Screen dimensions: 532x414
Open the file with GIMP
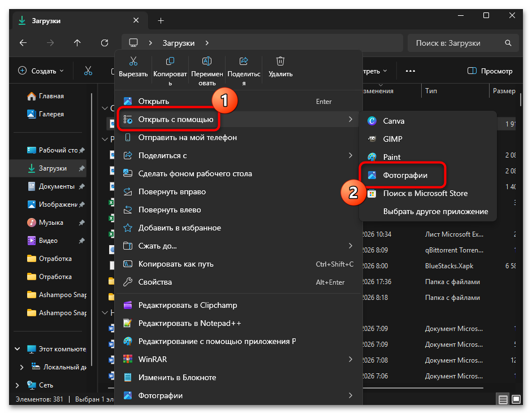(x=392, y=139)
